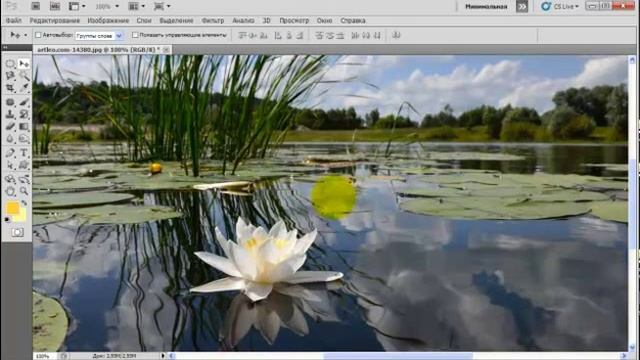Open the Фильтр menu
The height and width of the screenshot is (360, 640).
(x=213, y=20)
